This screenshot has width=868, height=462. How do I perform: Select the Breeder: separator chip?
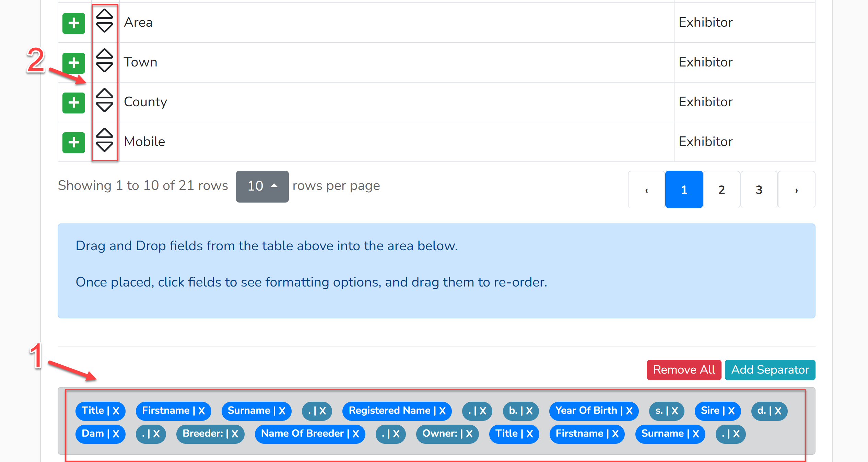tap(210, 434)
